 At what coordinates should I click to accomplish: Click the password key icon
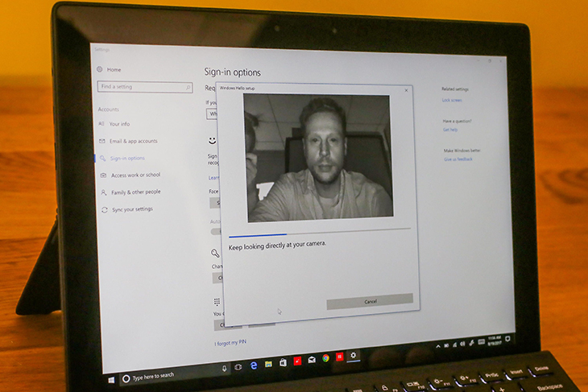click(x=215, y=254)
